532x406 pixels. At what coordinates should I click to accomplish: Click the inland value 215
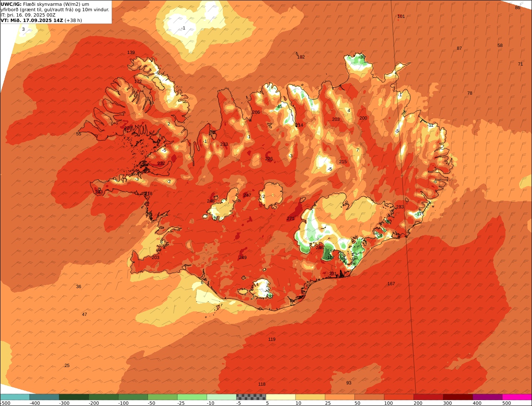pos(343,162)
